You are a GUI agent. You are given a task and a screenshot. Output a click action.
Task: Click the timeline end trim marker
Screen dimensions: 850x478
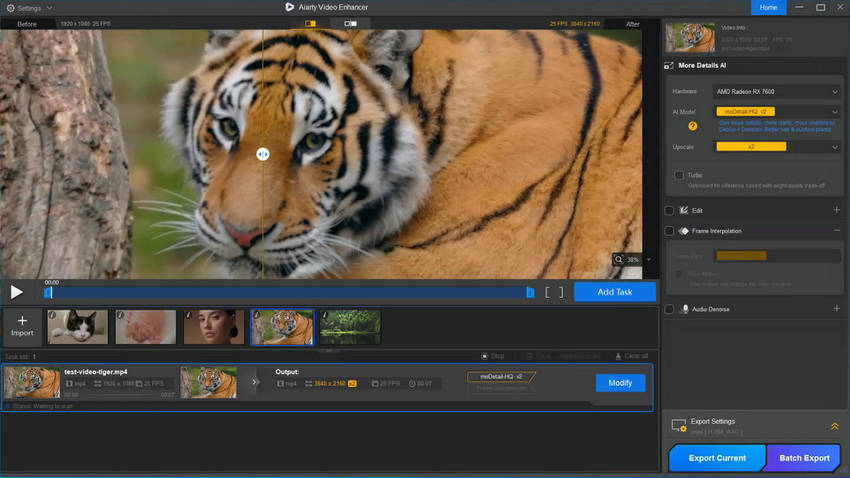[x=530, y=293]
